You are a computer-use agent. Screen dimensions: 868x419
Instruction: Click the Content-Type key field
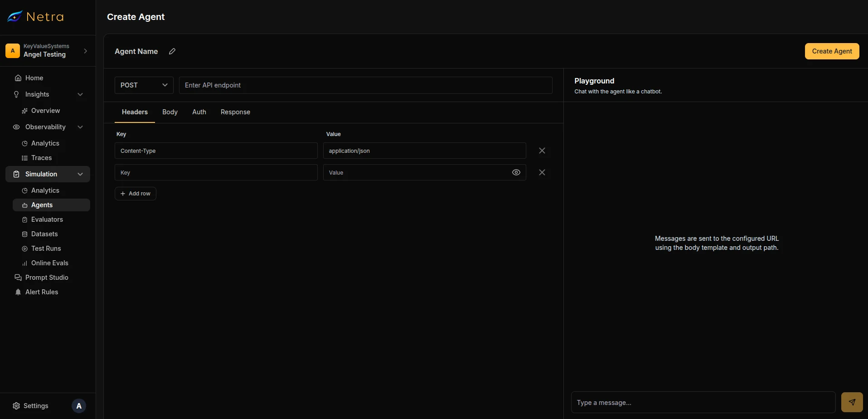pyautogui.click(x=216, y=151)
